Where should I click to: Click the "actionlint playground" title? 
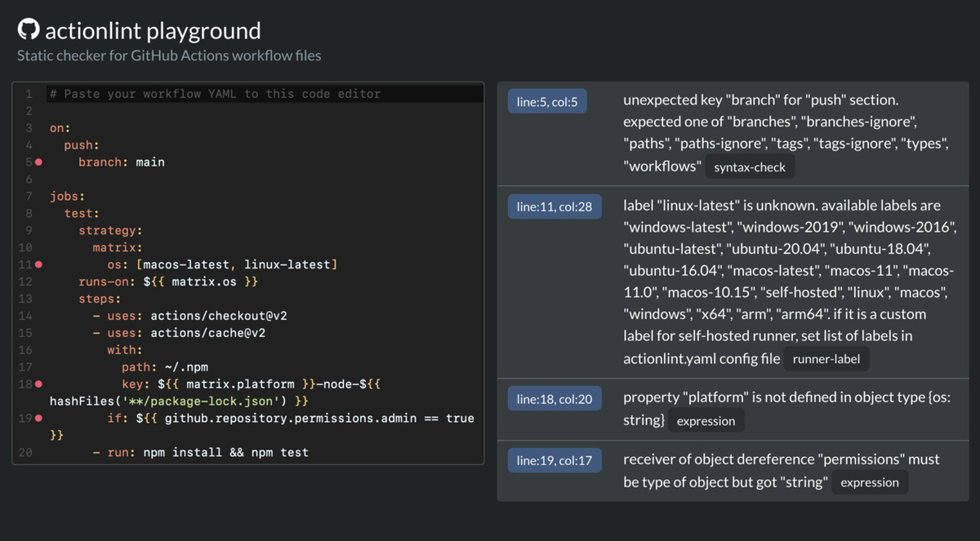(x=153, y=31)
